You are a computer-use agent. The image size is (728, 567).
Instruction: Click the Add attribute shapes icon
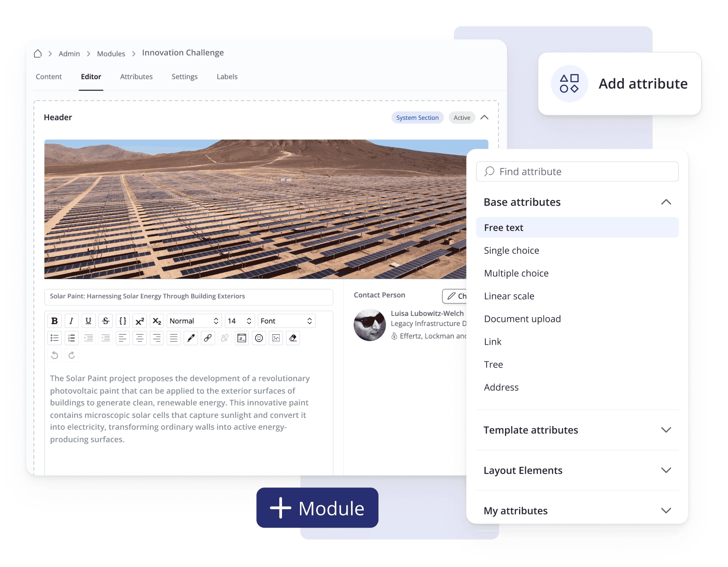pyautogui.click(x=569, y=84)
